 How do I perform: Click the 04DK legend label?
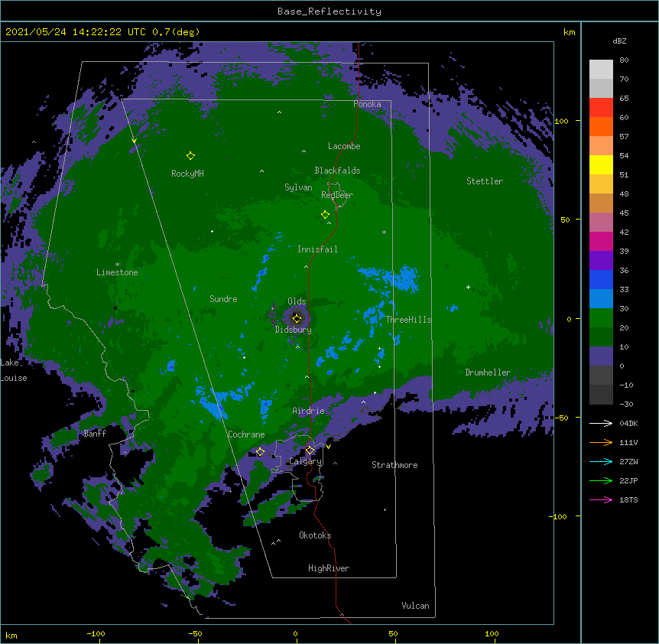[x=628, y=423]
